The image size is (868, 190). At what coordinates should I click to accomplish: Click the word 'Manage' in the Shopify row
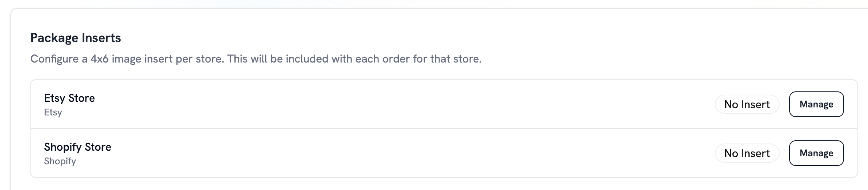tap(816, 153)
